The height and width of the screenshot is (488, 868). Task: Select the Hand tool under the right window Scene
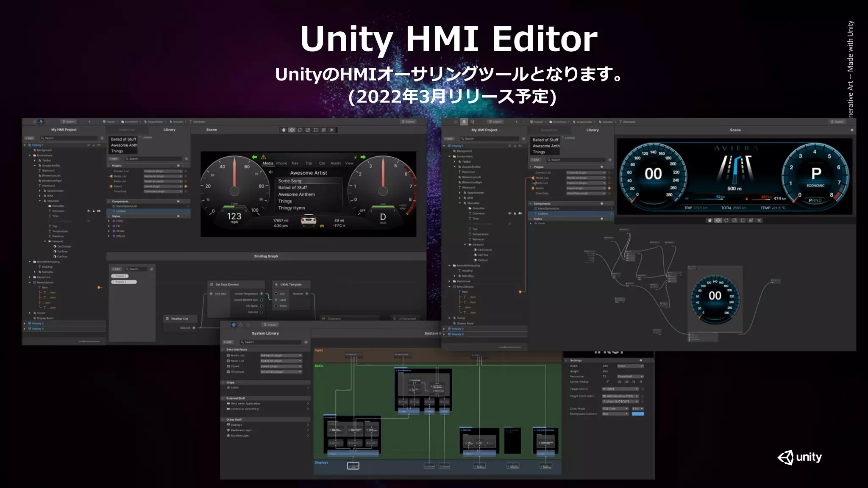[x=709, y=220]
